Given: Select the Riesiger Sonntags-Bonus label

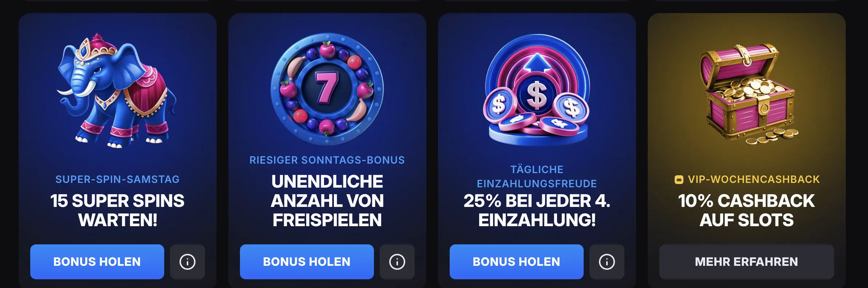Looking at the screenshot, I should coord(327,160).
